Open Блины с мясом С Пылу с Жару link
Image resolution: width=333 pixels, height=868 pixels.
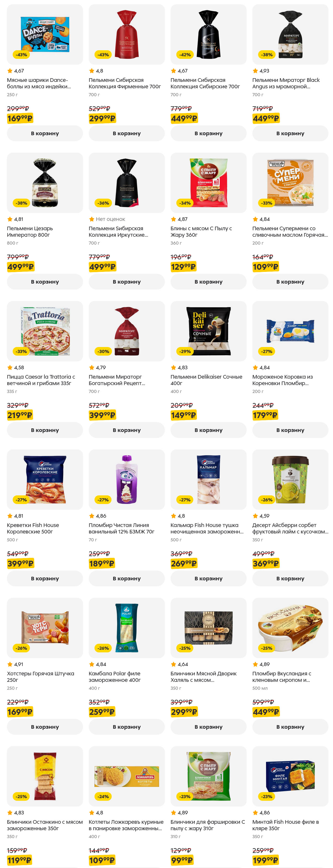[201, 231]
